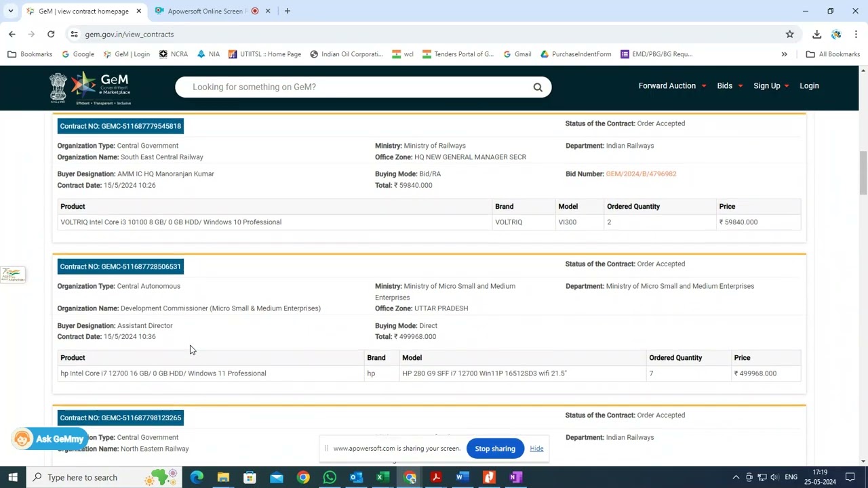Click the volume icon in the system tray
This screenshot has width=868, height=488.
pos(774,477)
